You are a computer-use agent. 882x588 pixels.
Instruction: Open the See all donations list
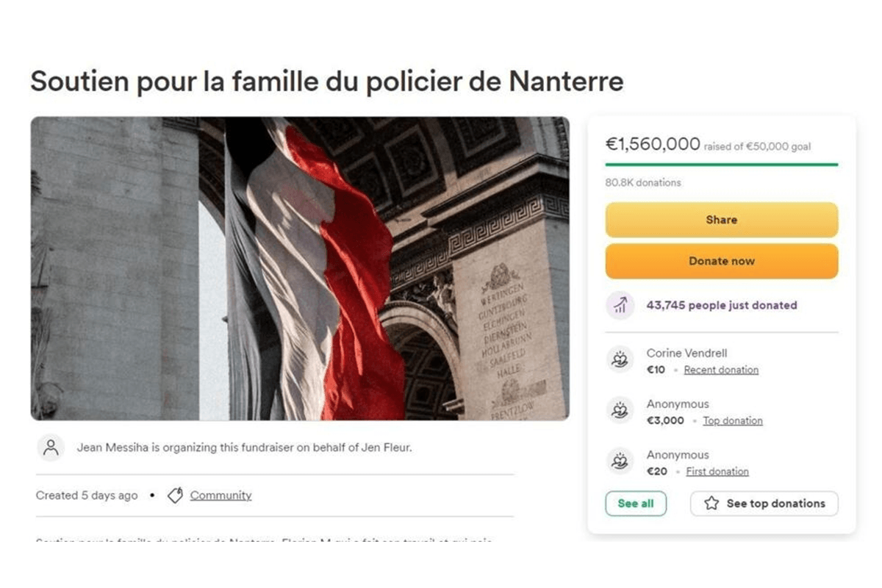pos(636,503)
